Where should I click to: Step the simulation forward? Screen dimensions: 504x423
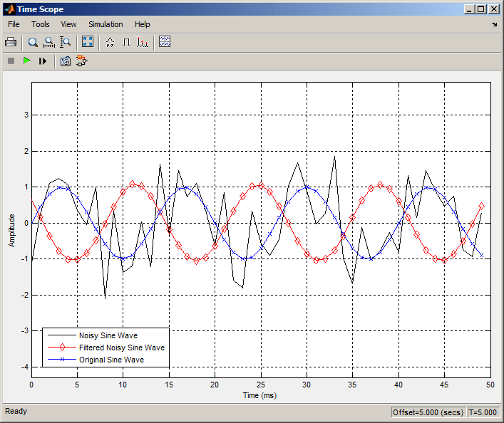coord(43,61)
